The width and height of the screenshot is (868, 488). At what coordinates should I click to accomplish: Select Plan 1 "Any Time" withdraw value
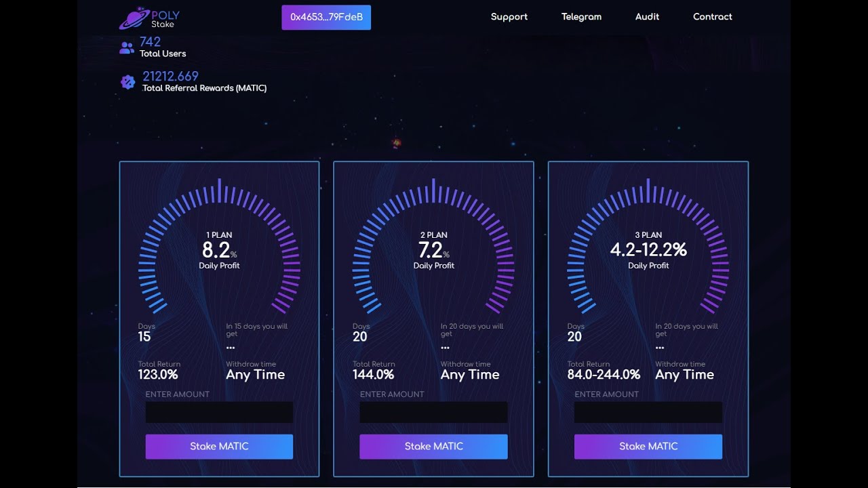tap(255, 375)
